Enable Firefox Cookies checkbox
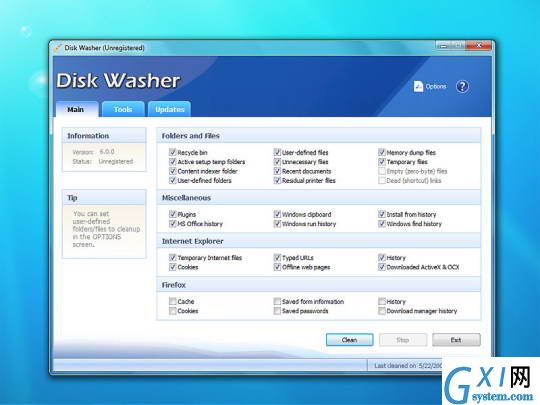The width and height of the screenshot is (540, 405). tap(173, 311)
